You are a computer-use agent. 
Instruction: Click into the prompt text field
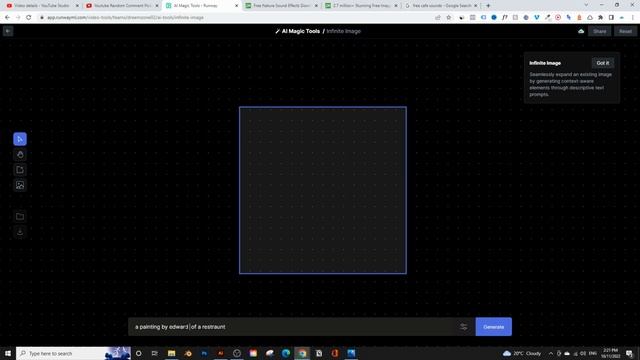(x=294, y=327)
